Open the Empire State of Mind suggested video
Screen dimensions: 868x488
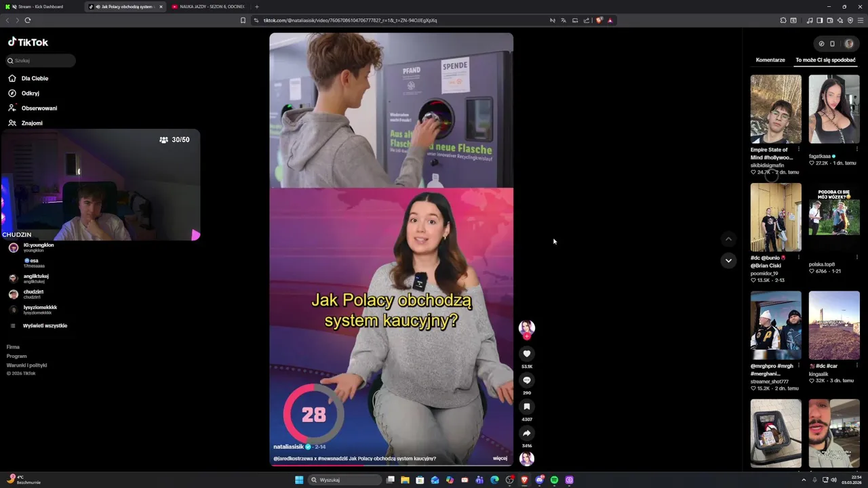point(776,108)
